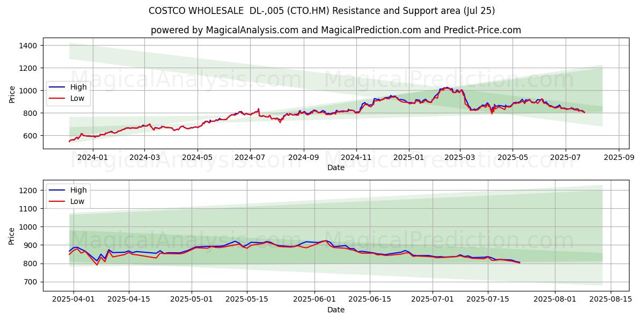
Task: Click the 2024-11 date tick
Action: pos(356,157)
